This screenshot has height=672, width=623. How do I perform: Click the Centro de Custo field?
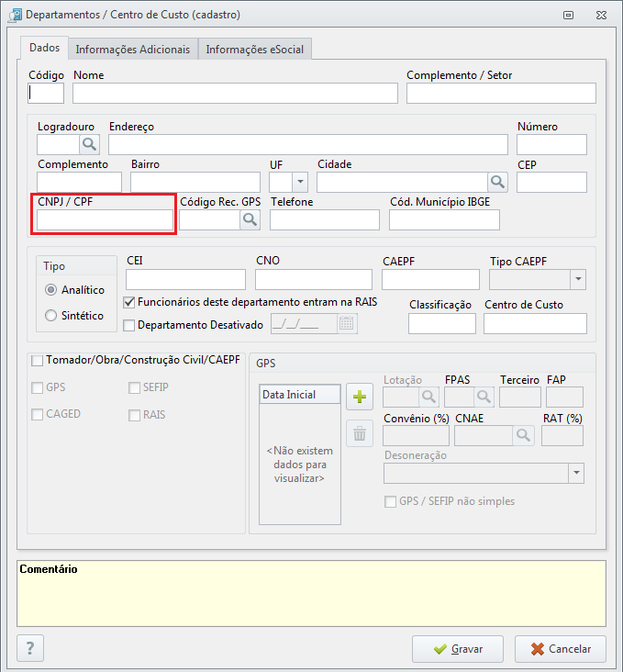(x=535, y=323)
